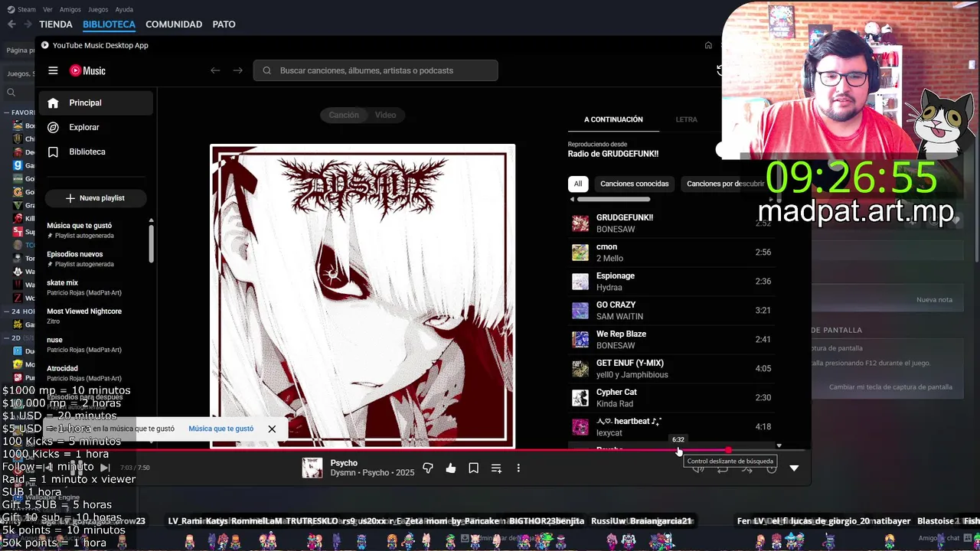Screen dimensions: 980x551
Task: Open the YouTube Music hamburger menu
Action: [x=53, y=70]
